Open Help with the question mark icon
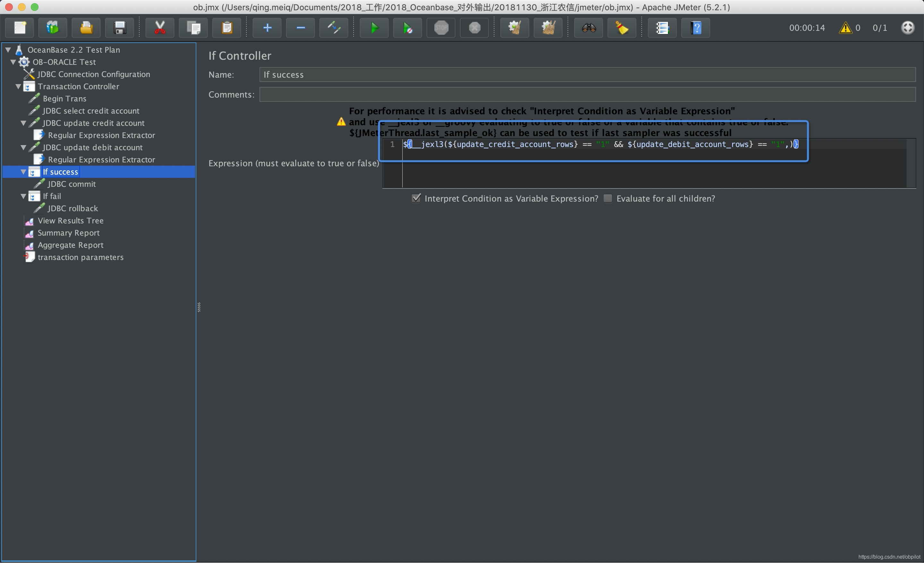The height and width of the screenshot is (563, 924). [696, 28]
